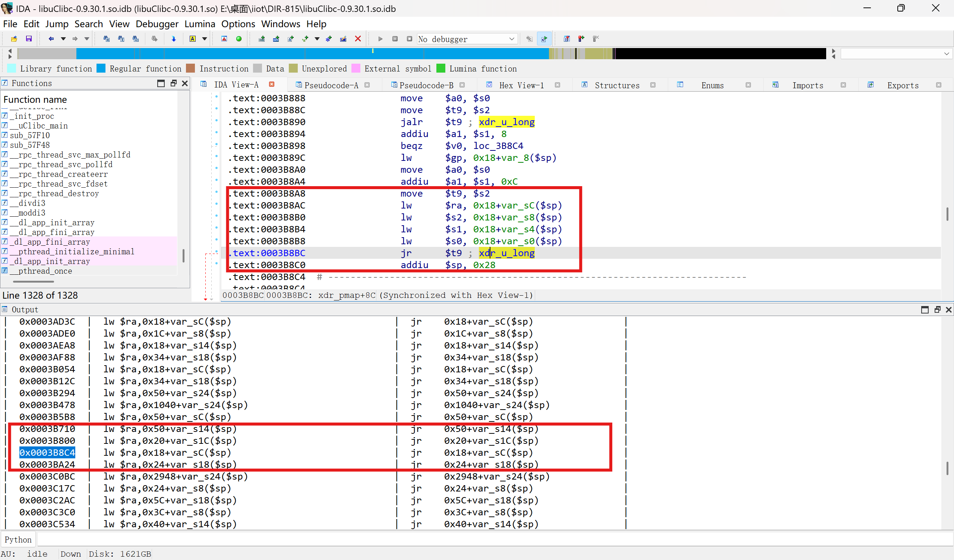Image resolution: width=954 pixels, height=560 pixels.
Task: Click the edit pencil toolbar icon
Action: pos(343,39)
